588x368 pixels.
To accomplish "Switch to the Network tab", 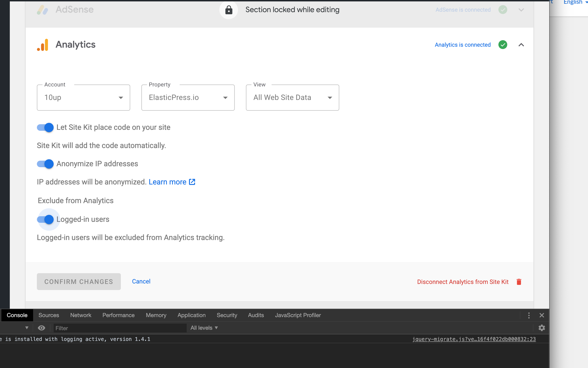I will tap(81, 315).
